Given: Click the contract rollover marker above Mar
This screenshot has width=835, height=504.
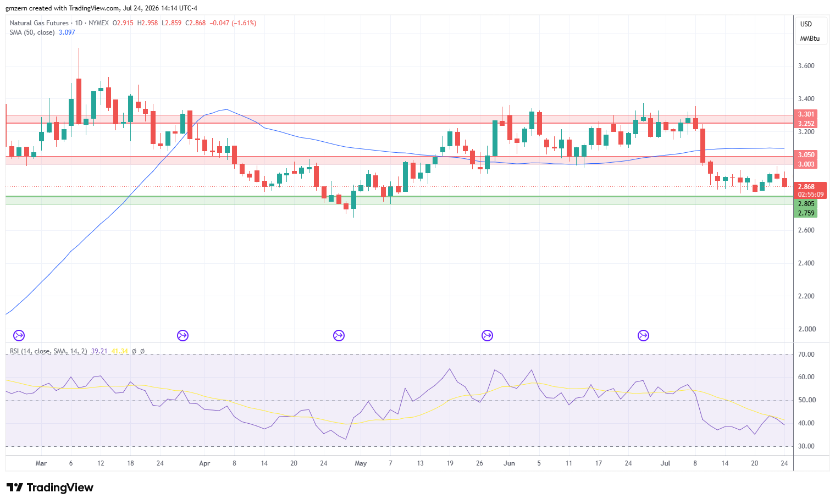Looking at the screenshot, I should 19,335.
